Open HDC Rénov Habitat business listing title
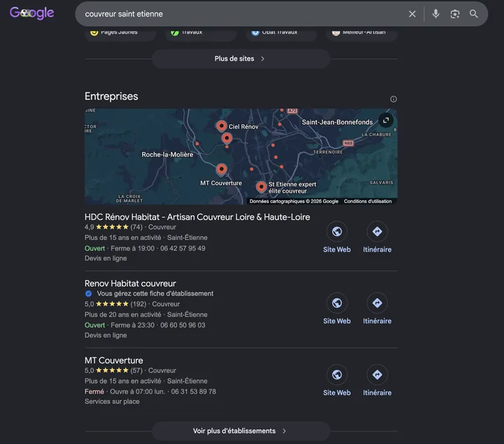 (x=197, y=217)
